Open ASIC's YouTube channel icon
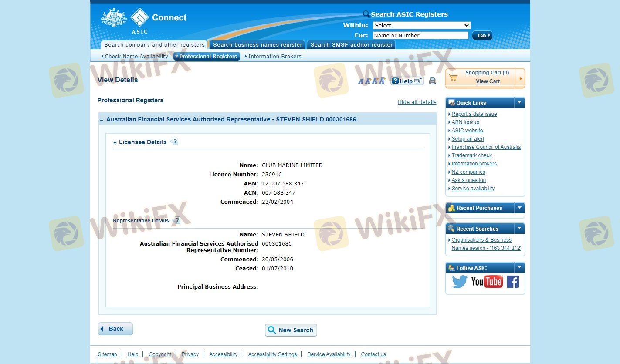The image size is (620, 364). coord(487,282)
